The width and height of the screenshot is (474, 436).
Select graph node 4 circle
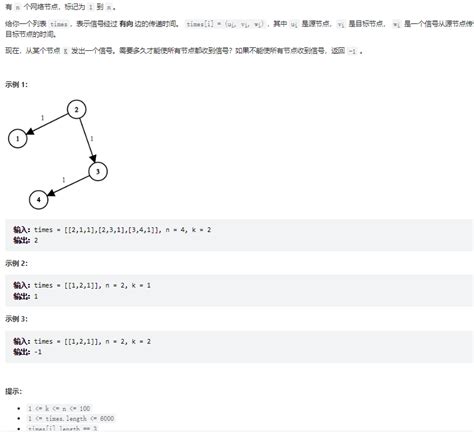pyautogui.click(x=39, y=200)
